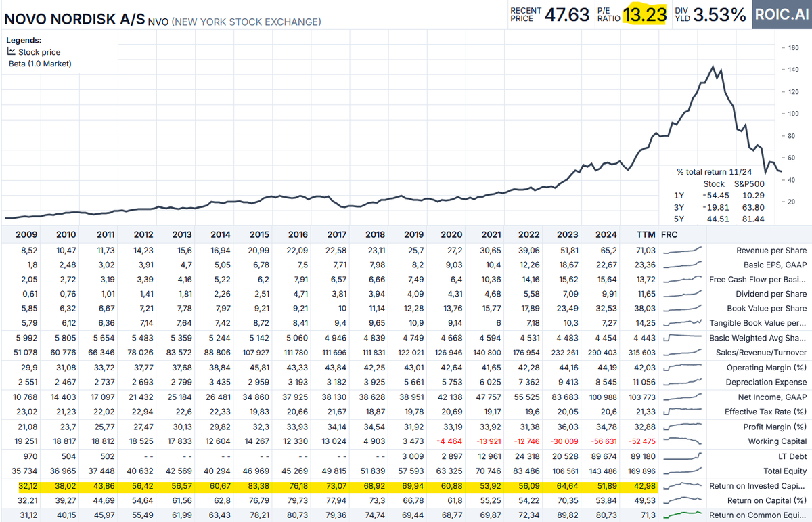Open the Total Equity sparkline
The image size is (812, 522).
(683, 471)
